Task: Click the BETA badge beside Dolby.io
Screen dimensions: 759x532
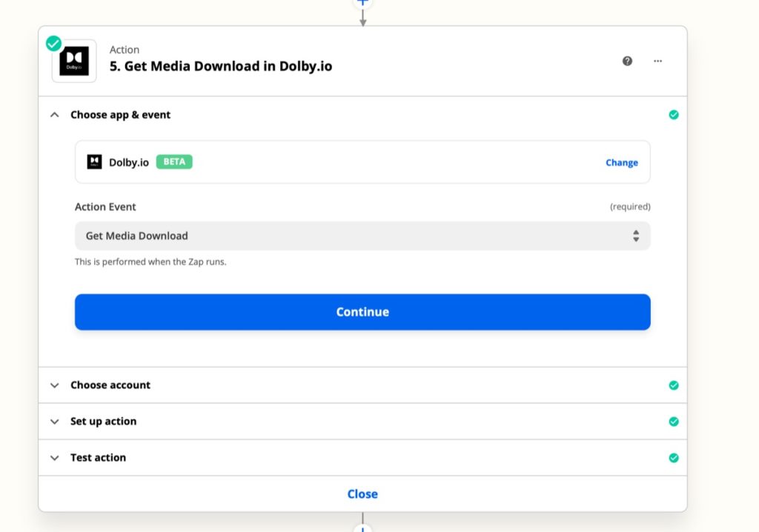Action: point(174,162)
